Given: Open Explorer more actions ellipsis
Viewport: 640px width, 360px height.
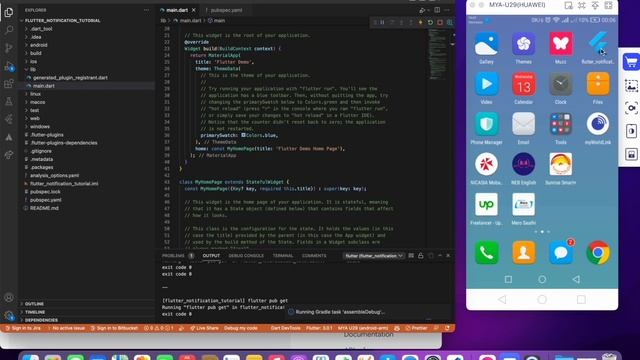Looking at the screenshot, I should [146, 10].
